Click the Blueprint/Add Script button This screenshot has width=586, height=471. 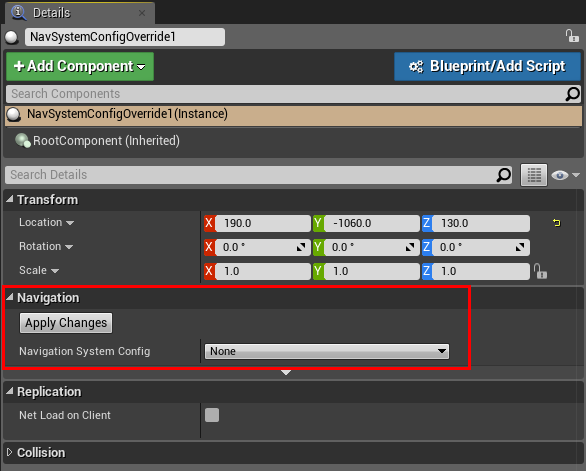[x=487, y=66]
